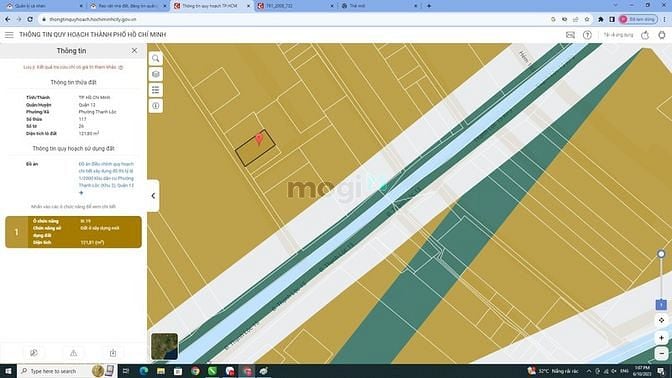Click the map search magnifier tool
This screenshot has width=672, height=378.
click(156, 58)
